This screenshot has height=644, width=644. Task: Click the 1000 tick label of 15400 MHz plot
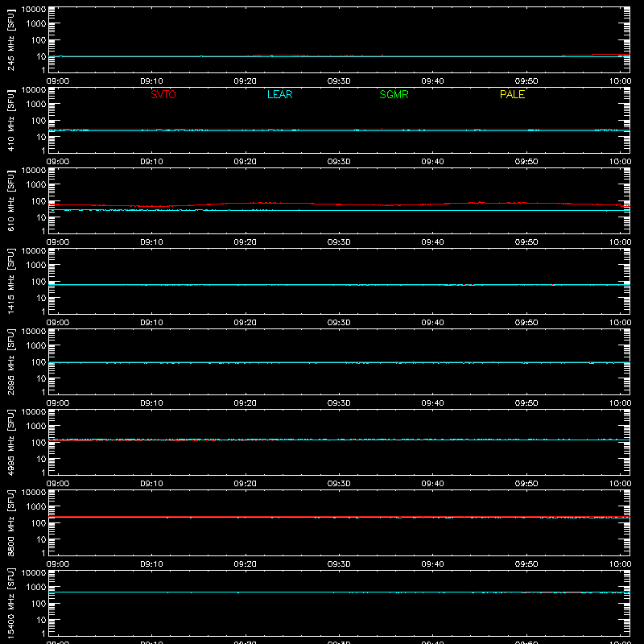pyautogui.click(x=36, y=587)
